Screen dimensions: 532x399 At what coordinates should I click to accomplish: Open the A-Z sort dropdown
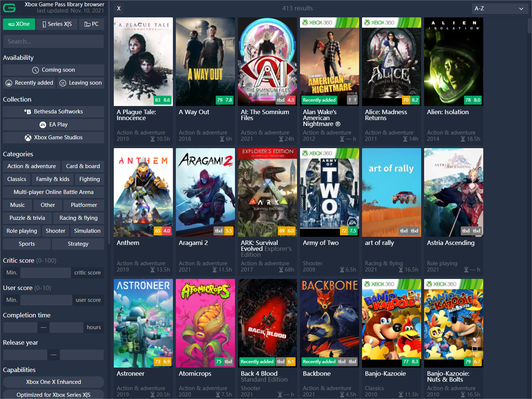coord(500,8)
